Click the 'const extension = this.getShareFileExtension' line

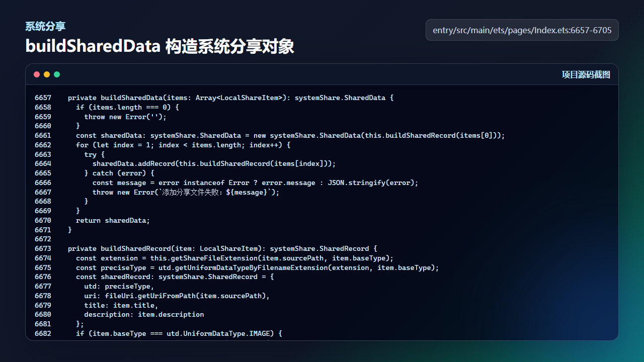(234, 258)
